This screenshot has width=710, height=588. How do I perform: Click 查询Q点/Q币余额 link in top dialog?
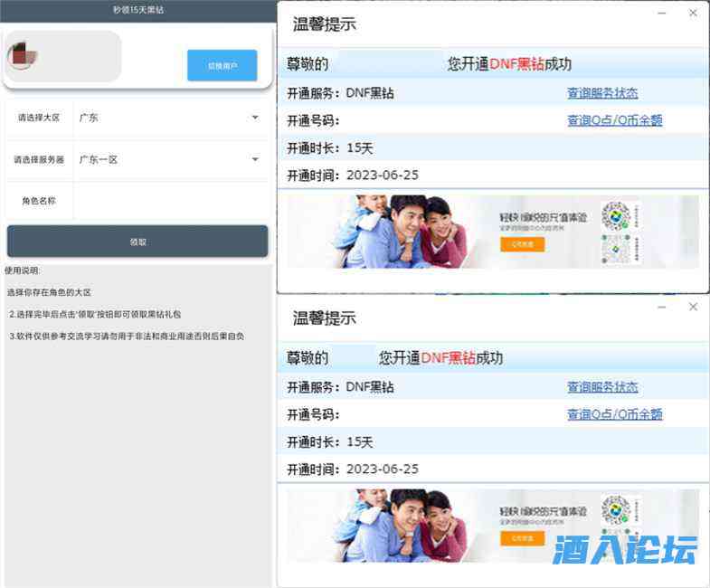(615, 120)
